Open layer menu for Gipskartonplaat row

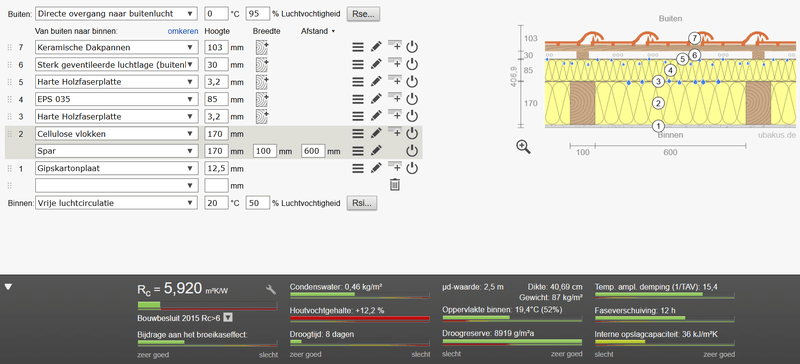pyautogui.click(x=358, y=168)
